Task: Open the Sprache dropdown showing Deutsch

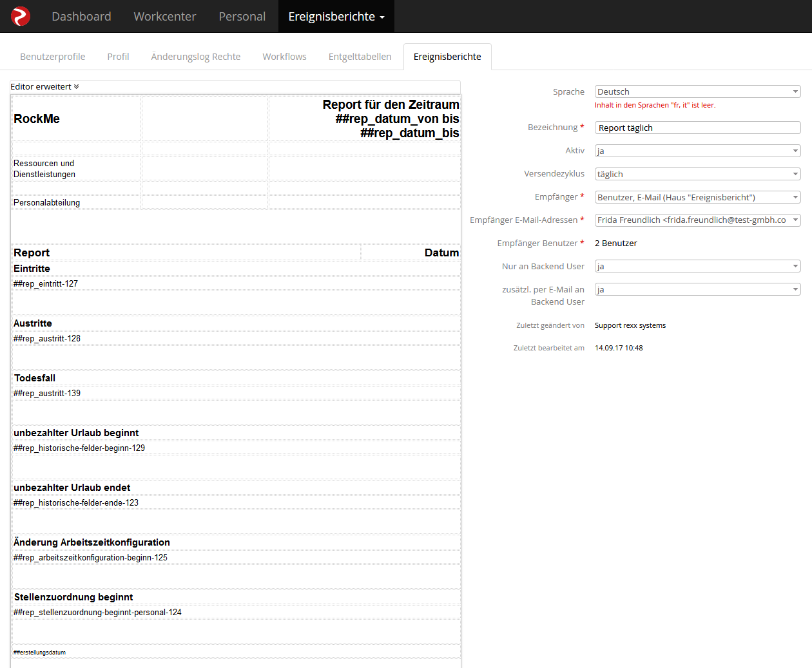Action: click(x=697, y=91)
